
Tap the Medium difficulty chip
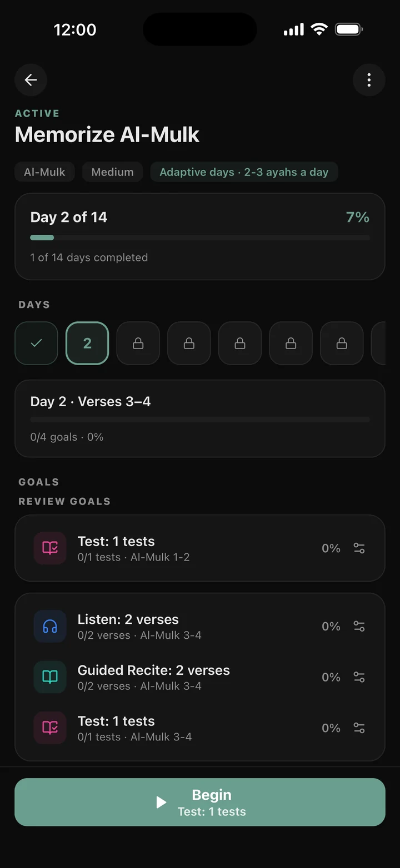point(113,172)
